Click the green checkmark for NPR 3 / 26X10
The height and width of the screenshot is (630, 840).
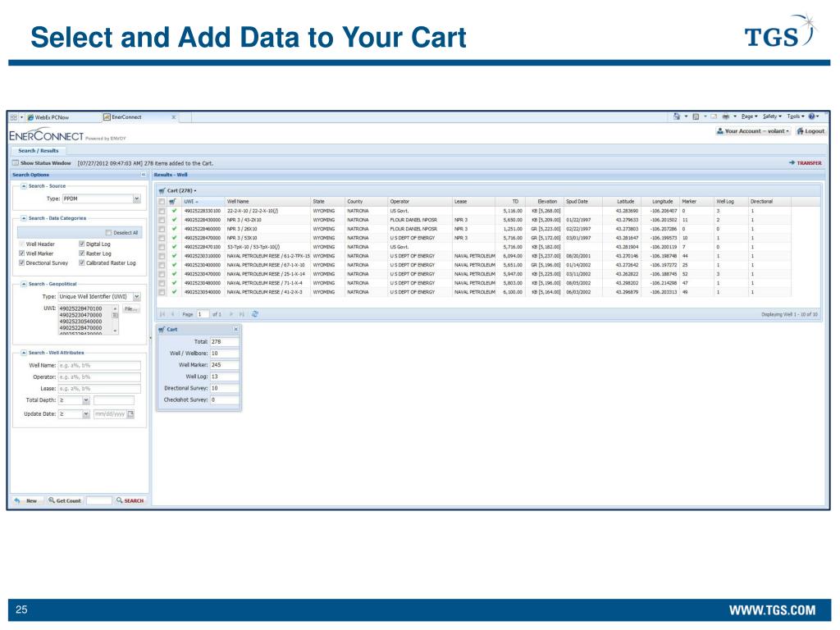coord(174,229)
